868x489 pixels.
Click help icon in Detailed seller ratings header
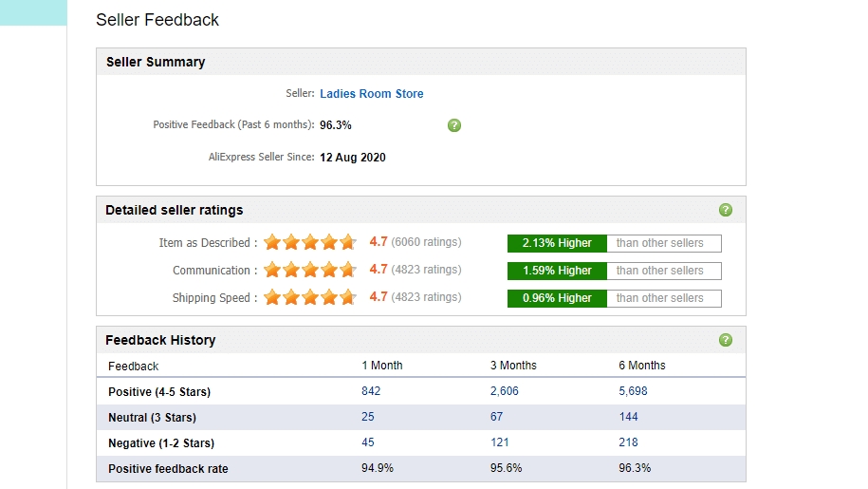pyautogui.click(x=726, y=210)
